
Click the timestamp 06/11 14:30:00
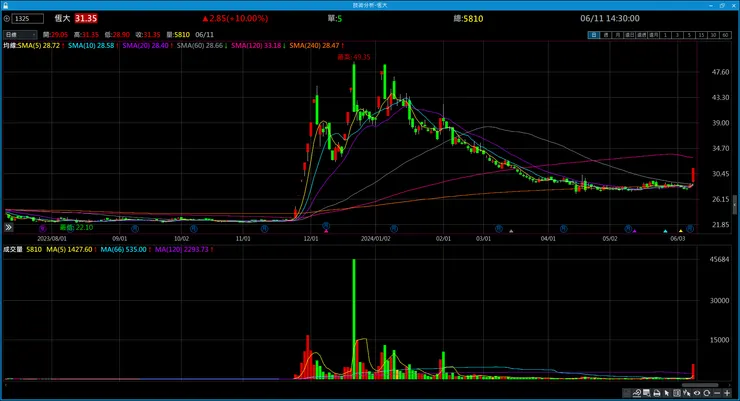point(610,18)
